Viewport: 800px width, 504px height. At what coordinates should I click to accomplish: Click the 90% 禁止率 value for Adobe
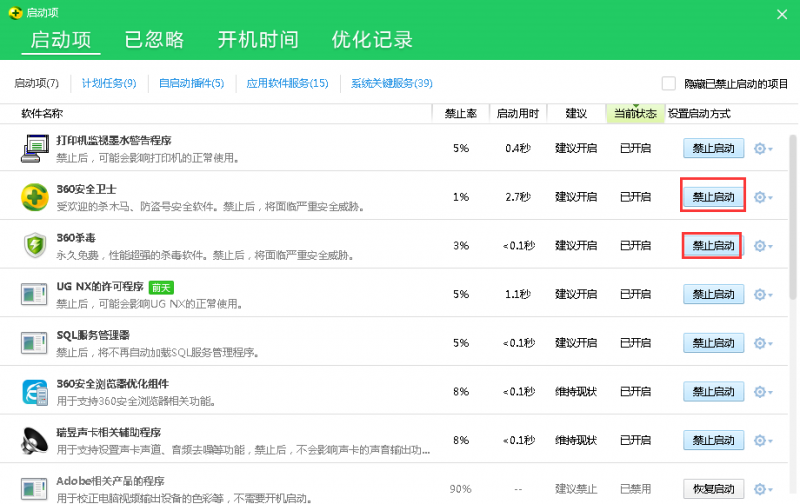pyautogui.click(x=460, y=489)
